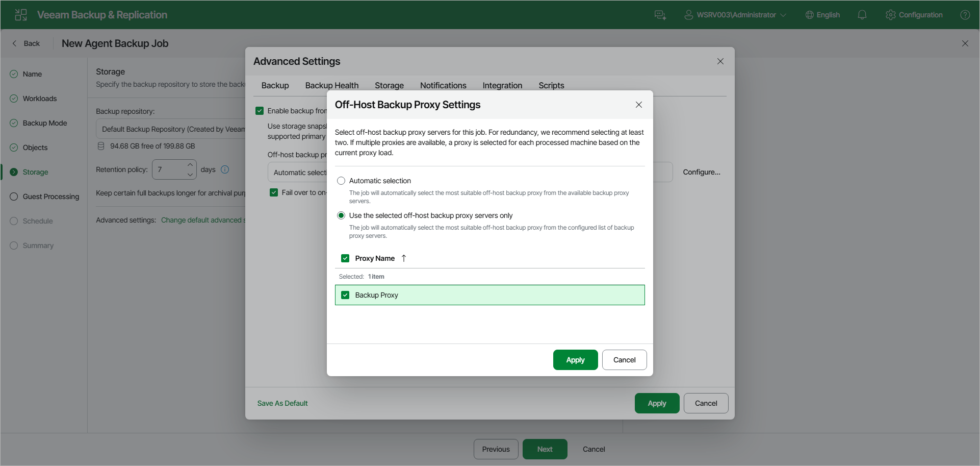Toggle the Proxy Name select-all checkbox
The width and height of the screenshot is (980, 466).
pyautogui.click(x=345, y=258)
